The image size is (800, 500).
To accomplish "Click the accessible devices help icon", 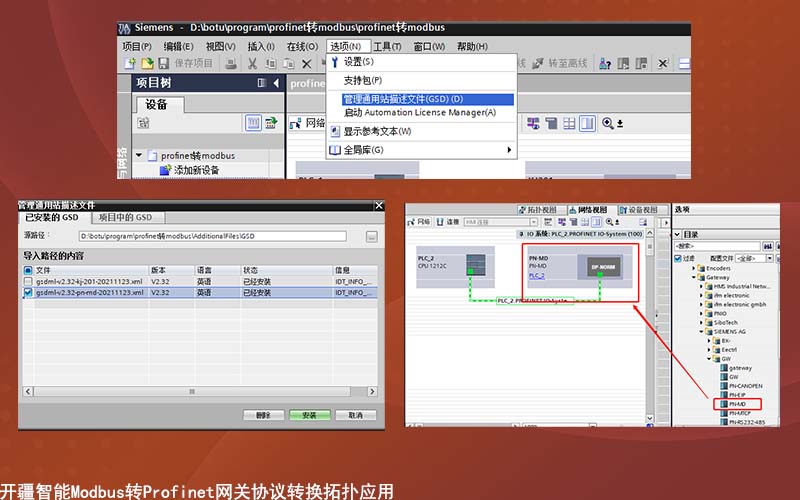I will click(x=605, y=64).
